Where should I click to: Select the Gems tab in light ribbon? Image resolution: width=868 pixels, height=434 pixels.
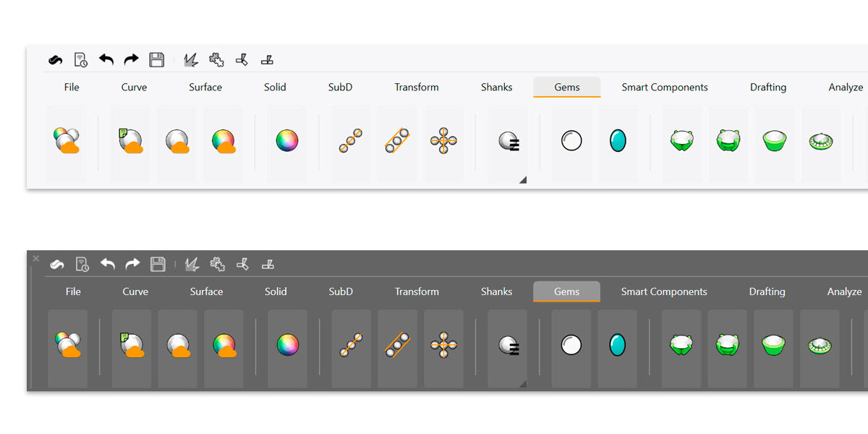click(x=567, y=87)
